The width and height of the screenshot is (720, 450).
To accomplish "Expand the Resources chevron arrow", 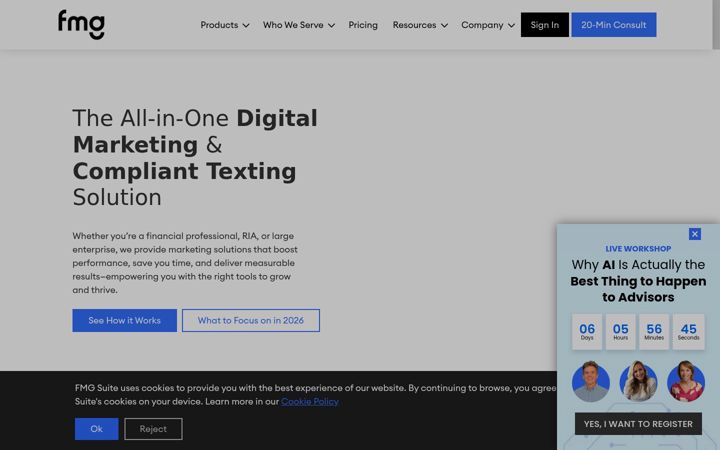I will coord(444,26).
